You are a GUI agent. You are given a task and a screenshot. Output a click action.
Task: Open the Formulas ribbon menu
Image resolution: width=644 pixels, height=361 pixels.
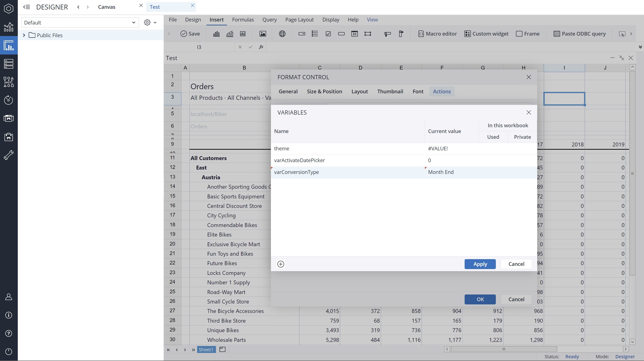(243, 20)
